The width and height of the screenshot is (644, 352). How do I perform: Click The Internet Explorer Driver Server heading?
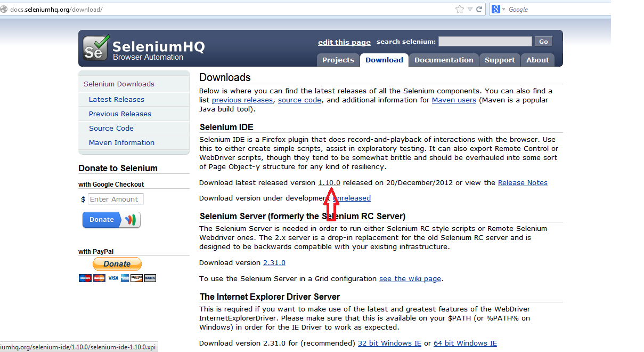(270, 297)
